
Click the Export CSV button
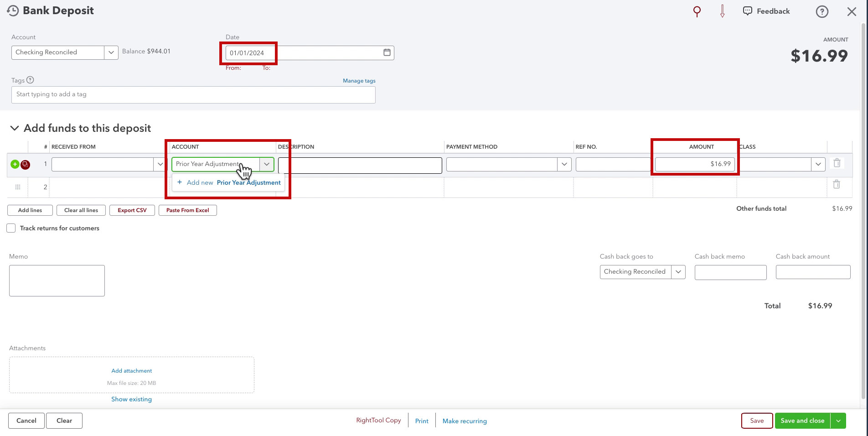(x=132, y=210)
